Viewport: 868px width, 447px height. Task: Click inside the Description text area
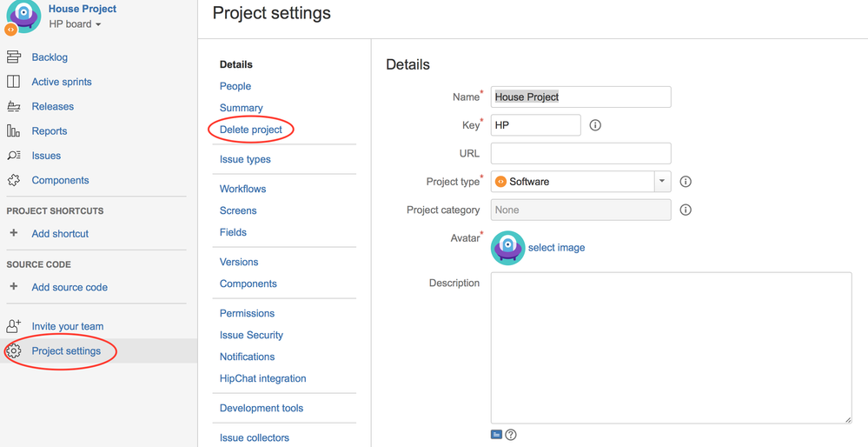[x=671, y=347]
